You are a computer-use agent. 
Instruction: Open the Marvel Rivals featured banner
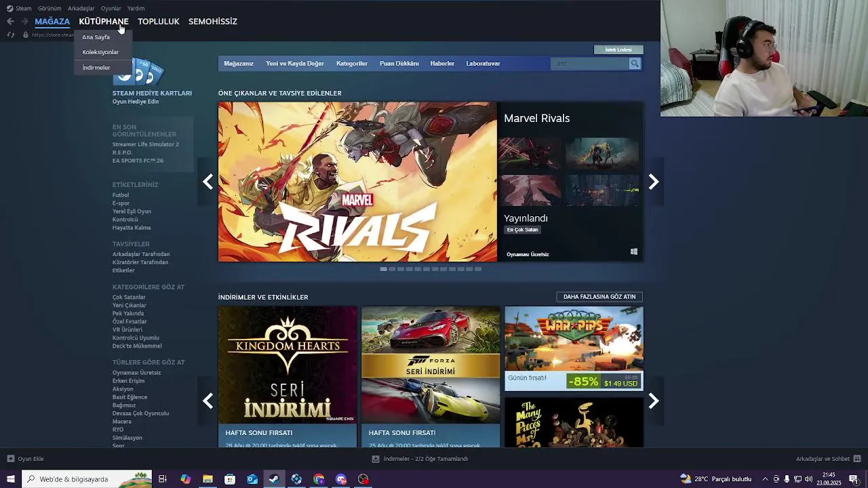[x=357, y=182]
